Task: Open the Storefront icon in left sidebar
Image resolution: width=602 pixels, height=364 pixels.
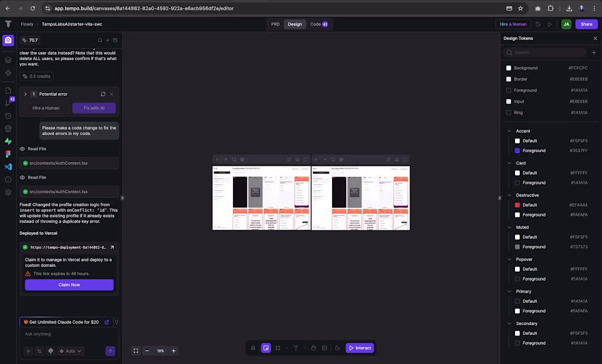Action: [x=8, y=129]
